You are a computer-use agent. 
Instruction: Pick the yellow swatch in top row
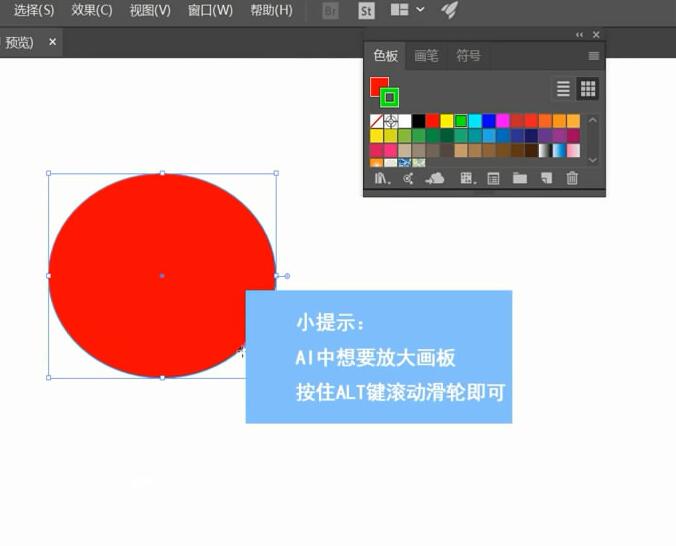pos(447,121)
